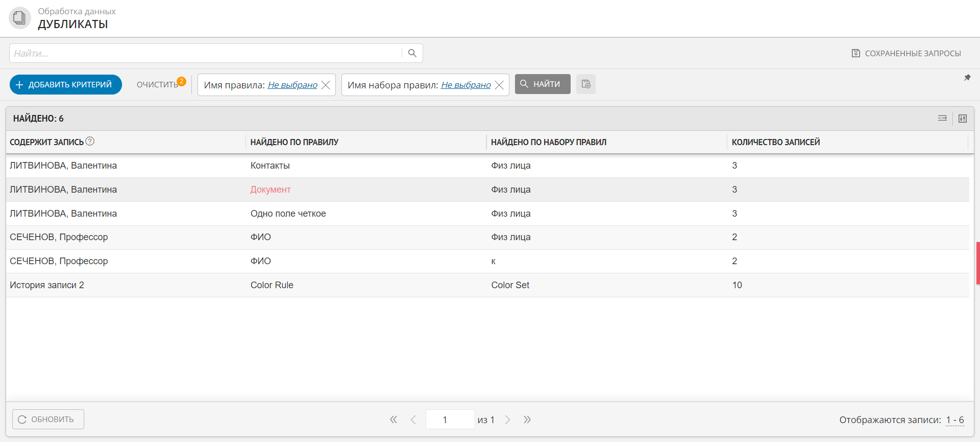This screenshot has height=442, width=980.
Task: Click the save query icon next to Найти
Action: [x=586, y=84]
